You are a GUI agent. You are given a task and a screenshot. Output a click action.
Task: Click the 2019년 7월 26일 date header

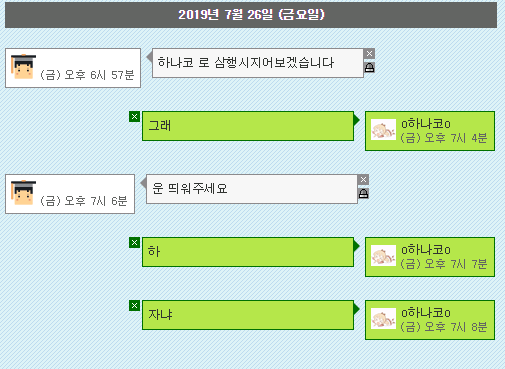pos(251,15)
